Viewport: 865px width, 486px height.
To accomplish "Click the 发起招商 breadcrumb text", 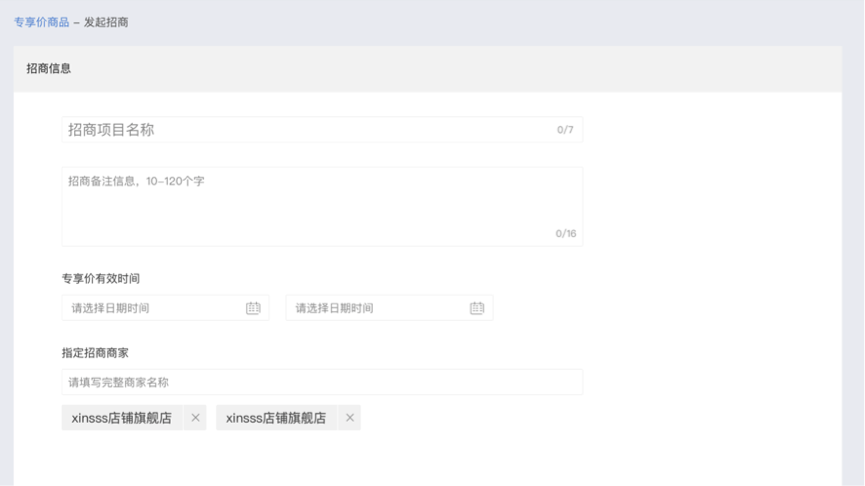I will tap(106, 22).
